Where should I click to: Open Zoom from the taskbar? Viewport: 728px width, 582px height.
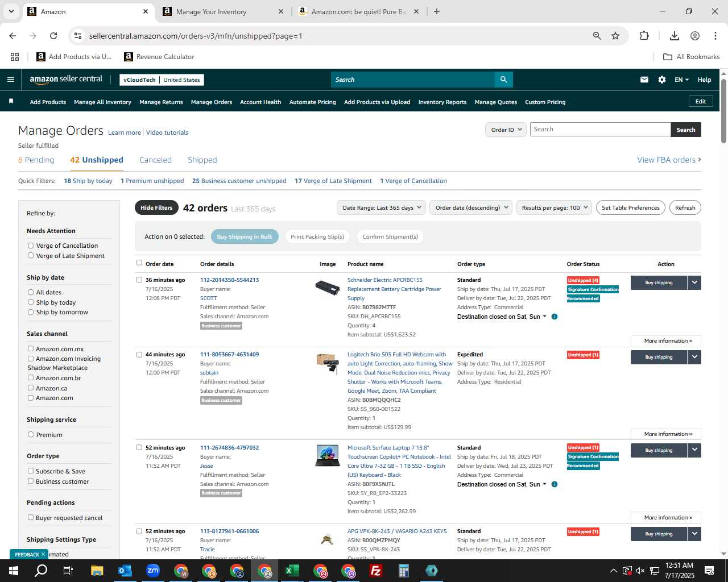point(152,571)
